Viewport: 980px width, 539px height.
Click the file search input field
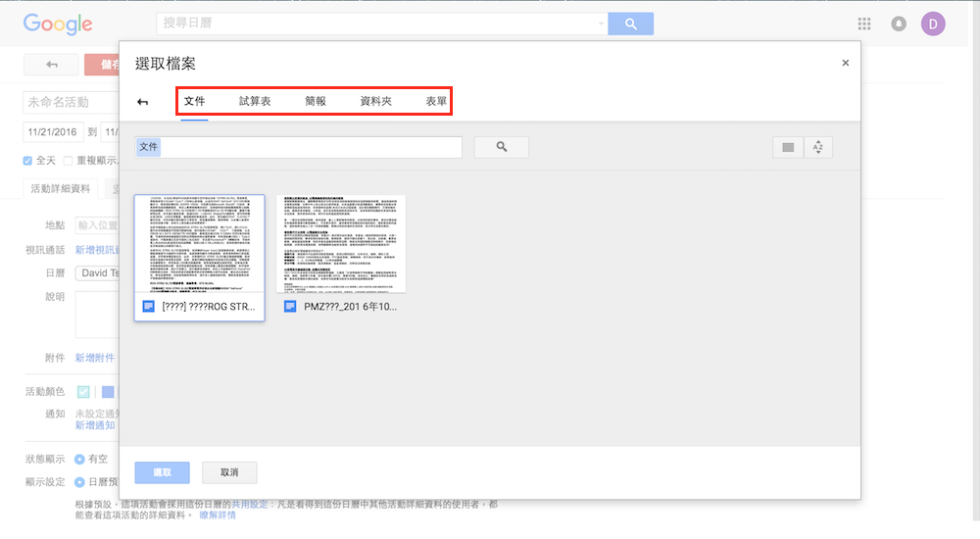tap(299, 147)
